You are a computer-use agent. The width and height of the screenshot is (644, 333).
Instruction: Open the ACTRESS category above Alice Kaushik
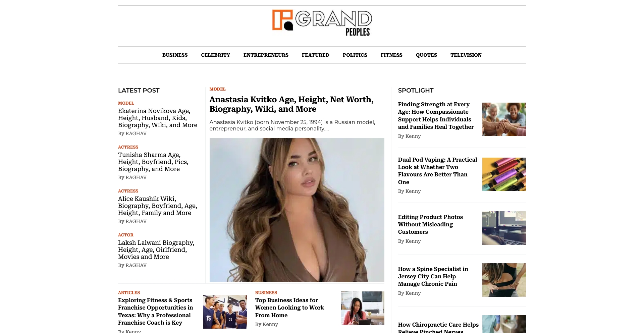point(128,190)
